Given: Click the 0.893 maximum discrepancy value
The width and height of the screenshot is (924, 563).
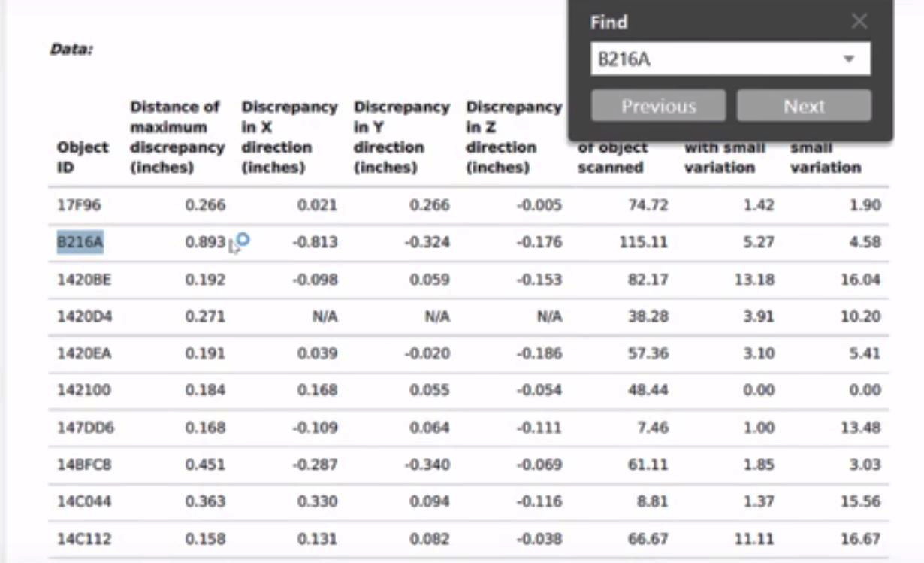Looking at the screenshot, I should [205, 242].
